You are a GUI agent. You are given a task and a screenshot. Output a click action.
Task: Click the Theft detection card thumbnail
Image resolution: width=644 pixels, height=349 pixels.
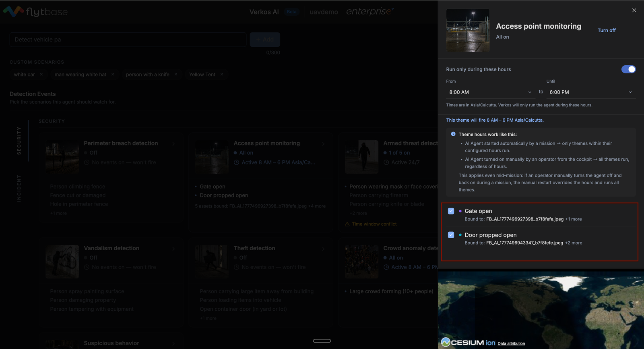(212, 262)
